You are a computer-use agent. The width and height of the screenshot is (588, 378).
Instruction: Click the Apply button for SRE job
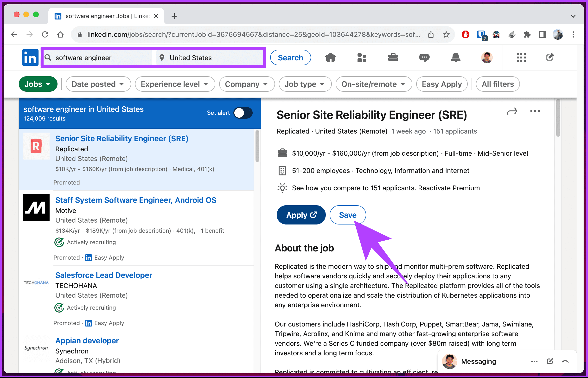(x=300, y=215)
